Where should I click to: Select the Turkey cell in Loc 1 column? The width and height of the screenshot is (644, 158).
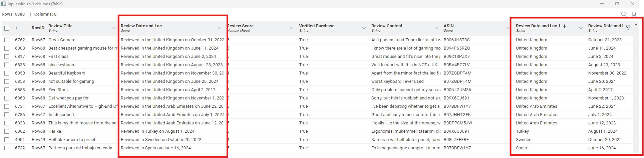click(x=523, y=131)
